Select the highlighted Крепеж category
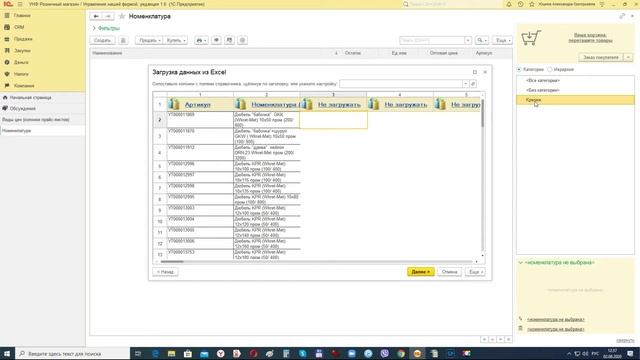 tap(576, 100)
